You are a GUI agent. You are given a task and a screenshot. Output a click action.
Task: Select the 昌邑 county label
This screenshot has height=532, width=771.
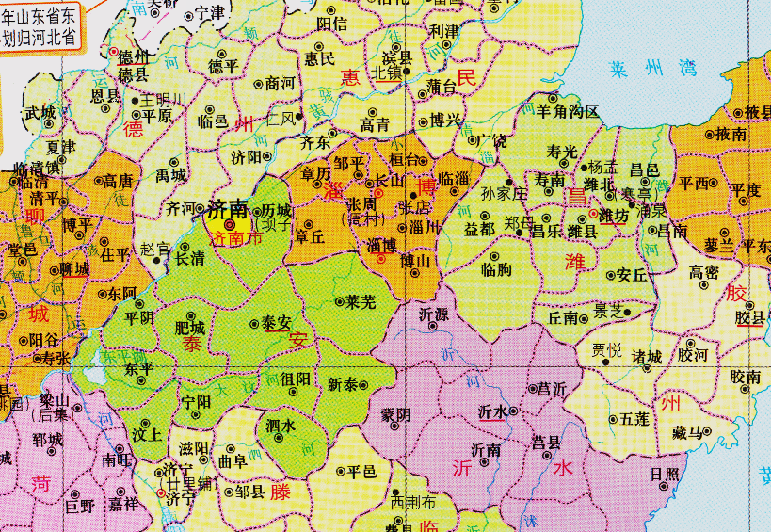point(645,169)
